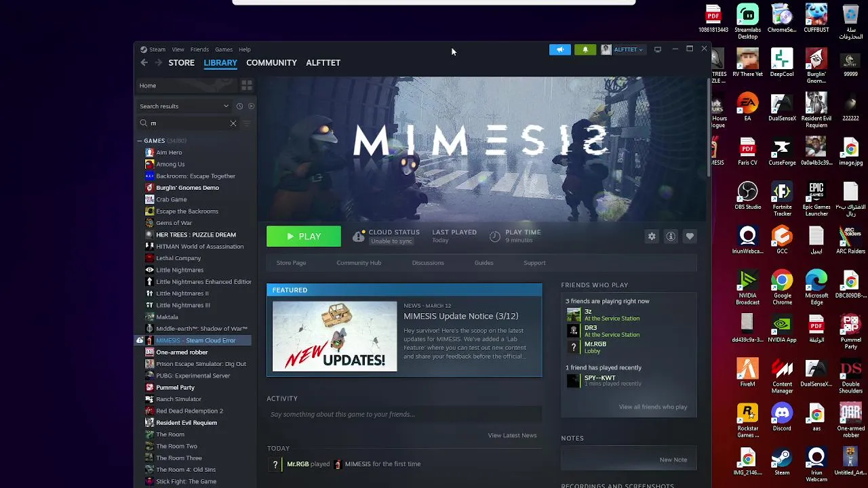
Task: Open Microsoft Edge desktop shortcut
Action: [816, 288]
